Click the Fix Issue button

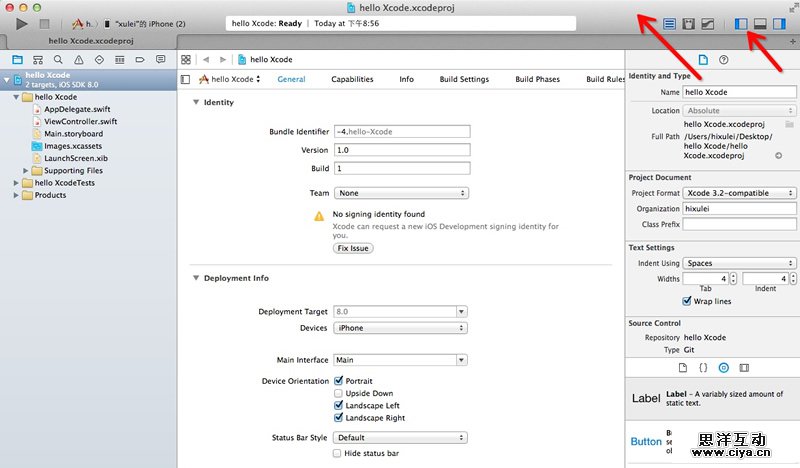coord(352,248)
